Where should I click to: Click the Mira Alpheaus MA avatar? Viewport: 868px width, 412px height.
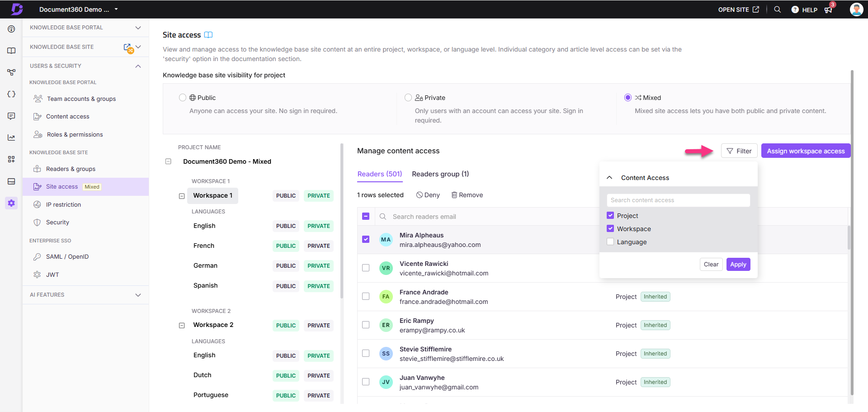[386, 239]
